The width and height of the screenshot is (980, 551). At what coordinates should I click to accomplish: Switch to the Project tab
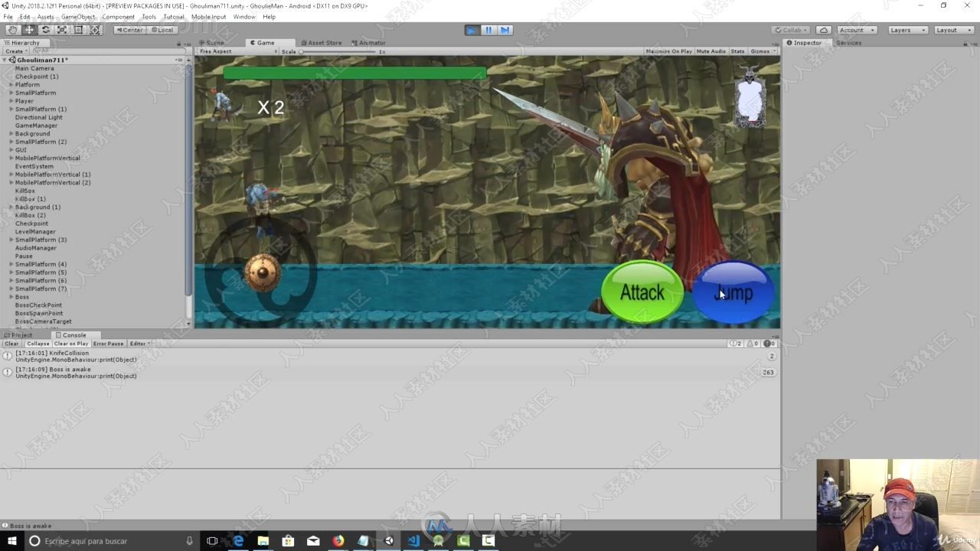(19, 335)
